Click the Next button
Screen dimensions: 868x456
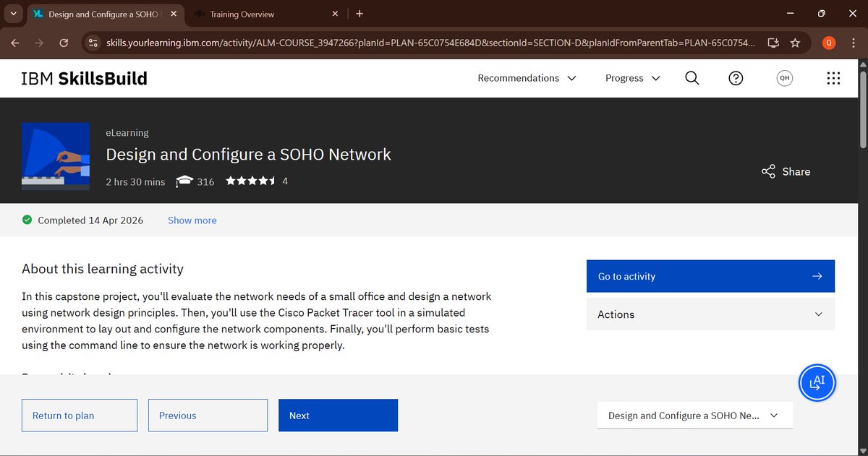(x=338, y=416)
